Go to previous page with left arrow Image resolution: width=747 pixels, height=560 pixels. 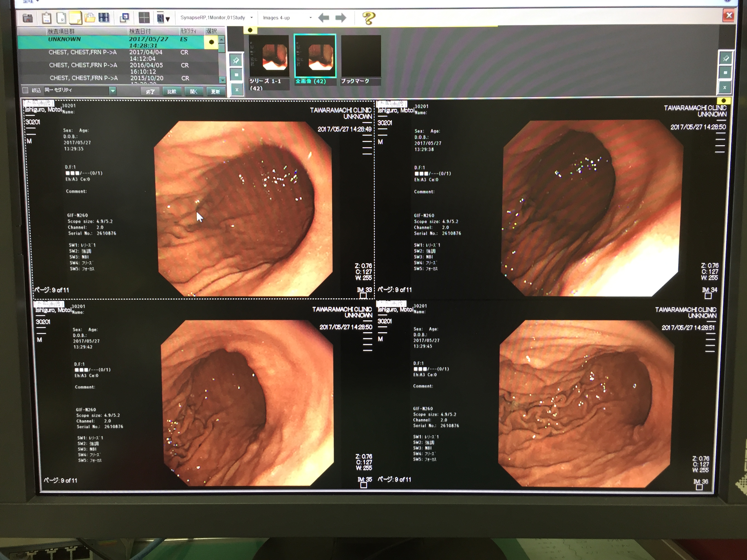(324, 18)
